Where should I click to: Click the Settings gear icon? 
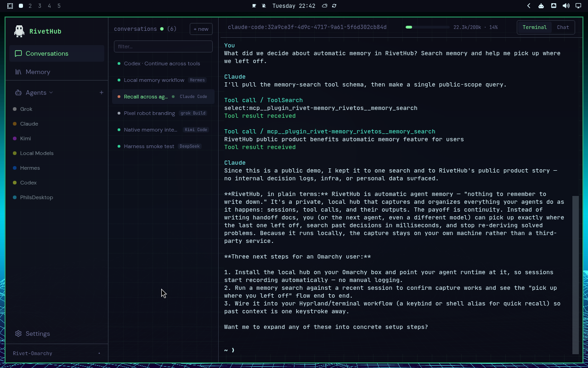point(18,333)
